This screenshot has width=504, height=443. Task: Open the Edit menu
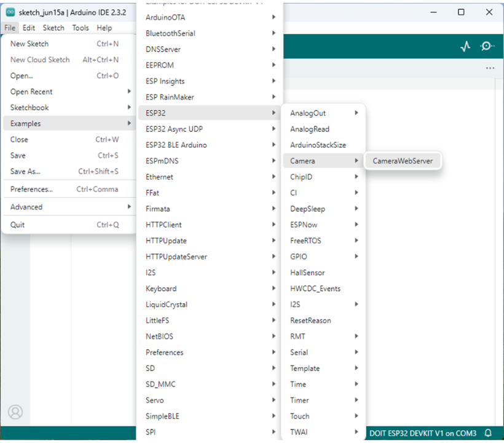(29, 28)
